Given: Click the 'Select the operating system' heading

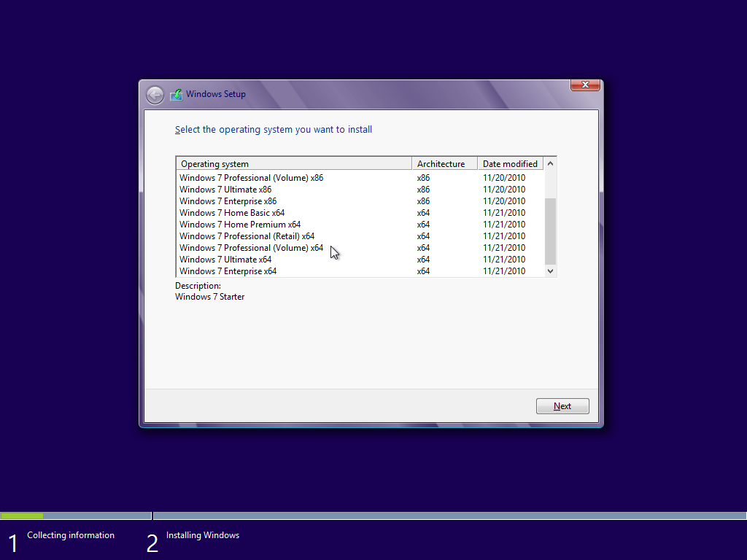Looking at the screenshot, I should pyautogui.click(x=274, y=130).
